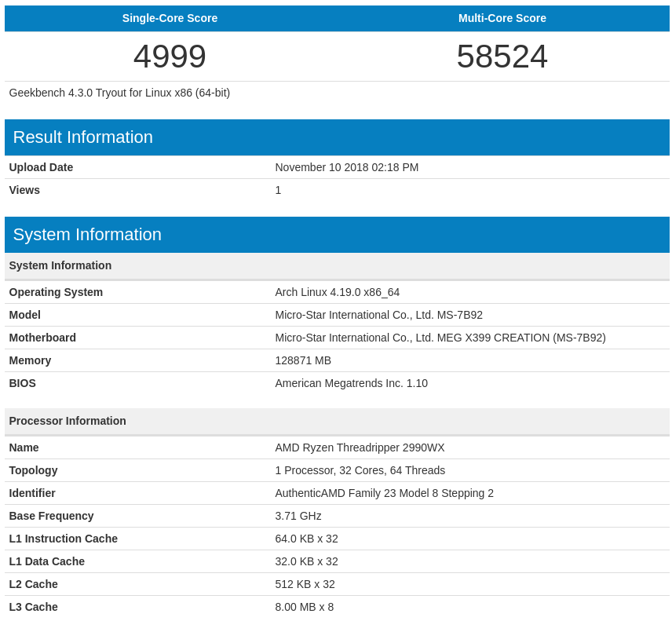This screenshot has height=632, width=672.
Task: Select the 128871 MB memory value
Action: pyautogui.click(x=303, y=360)
